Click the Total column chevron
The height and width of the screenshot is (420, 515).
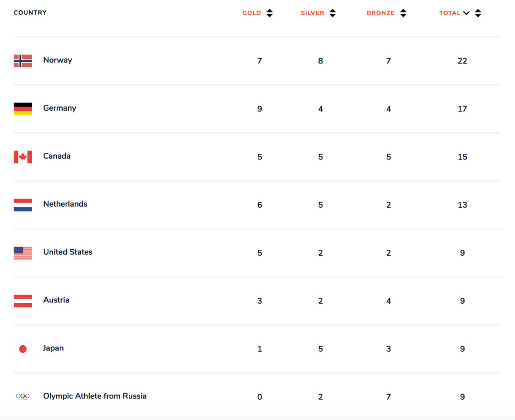click(x=467, y=13)
